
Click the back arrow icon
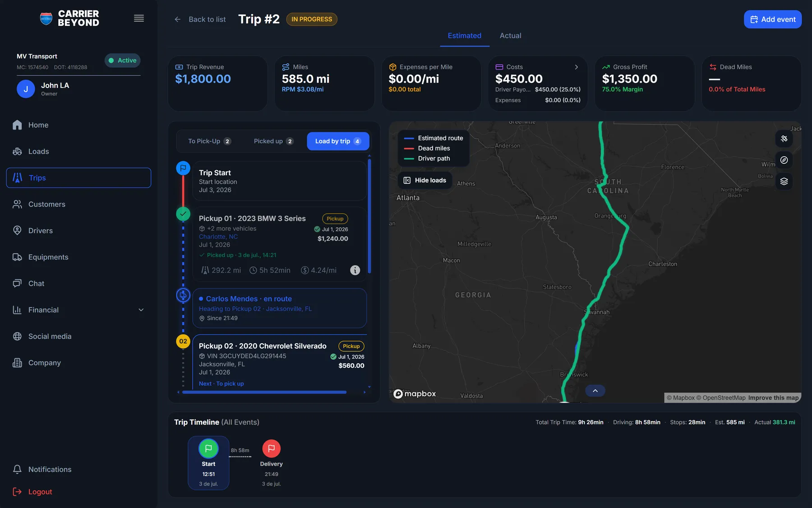(x=178, y=19)
